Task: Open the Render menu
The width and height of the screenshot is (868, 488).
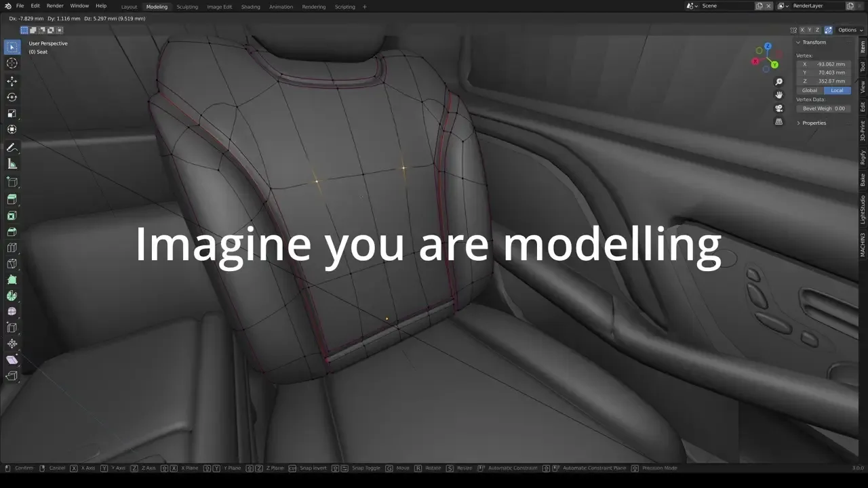Action: (55, 6)
